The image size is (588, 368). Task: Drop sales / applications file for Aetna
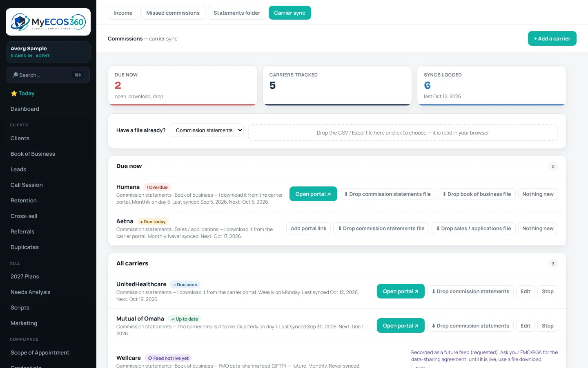[474, 229]
